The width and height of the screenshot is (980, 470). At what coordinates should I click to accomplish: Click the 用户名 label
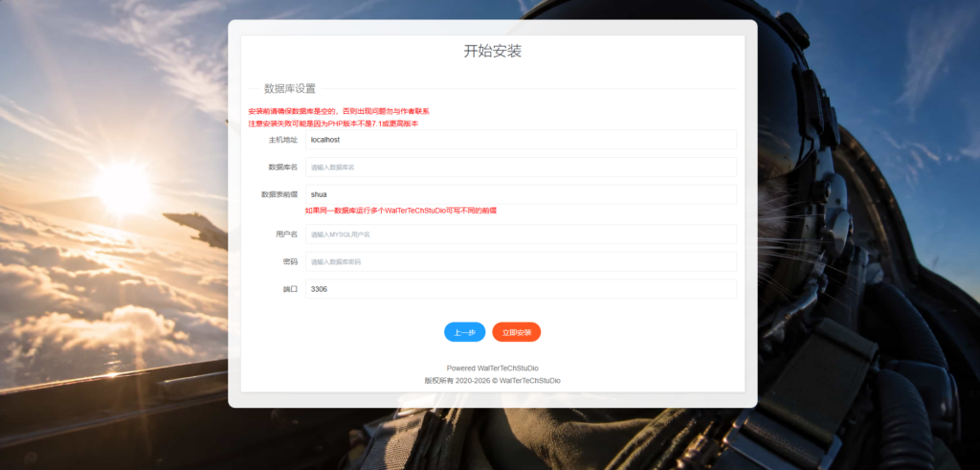pos(287,235)
